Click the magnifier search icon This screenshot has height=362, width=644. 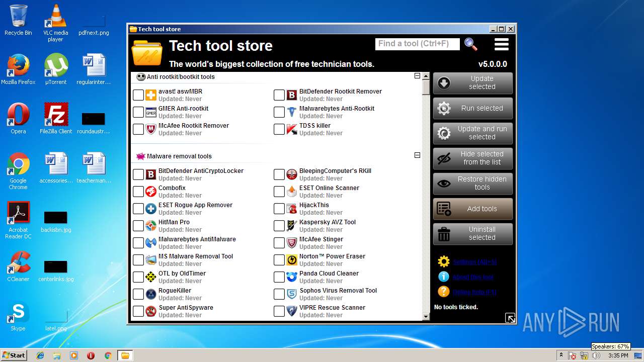471,44
